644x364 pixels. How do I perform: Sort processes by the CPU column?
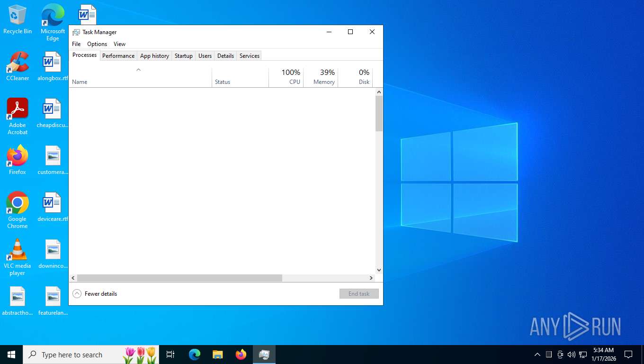coord(286,78)
